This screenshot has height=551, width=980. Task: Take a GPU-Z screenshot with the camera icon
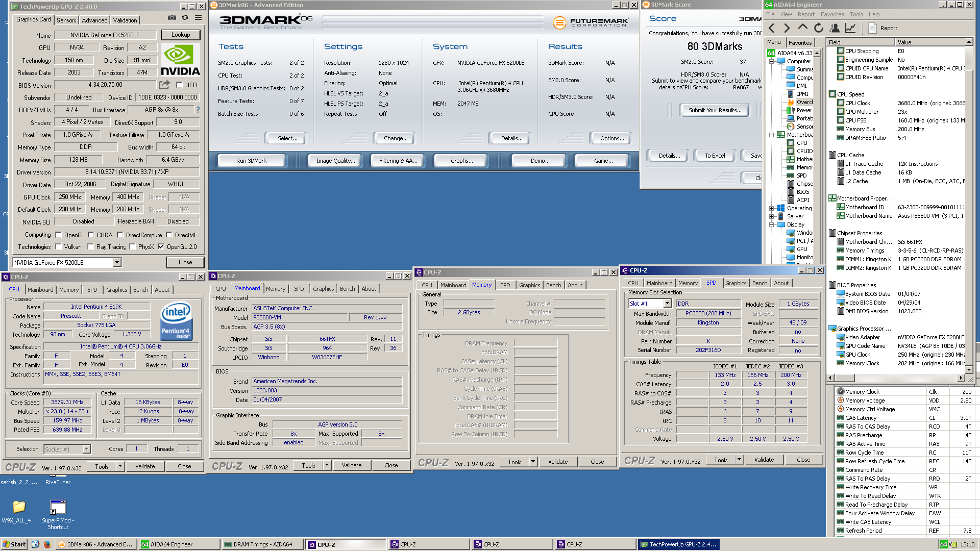pos(172,18)
